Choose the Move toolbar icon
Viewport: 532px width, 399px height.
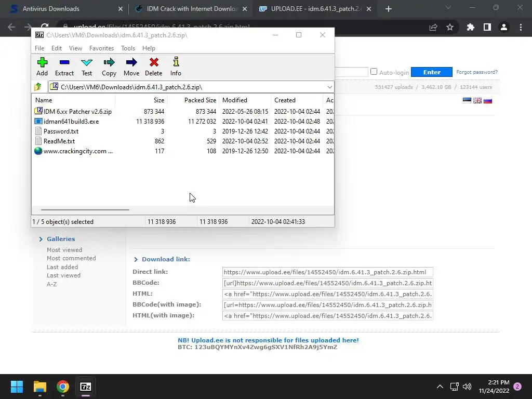click(131, 66)
